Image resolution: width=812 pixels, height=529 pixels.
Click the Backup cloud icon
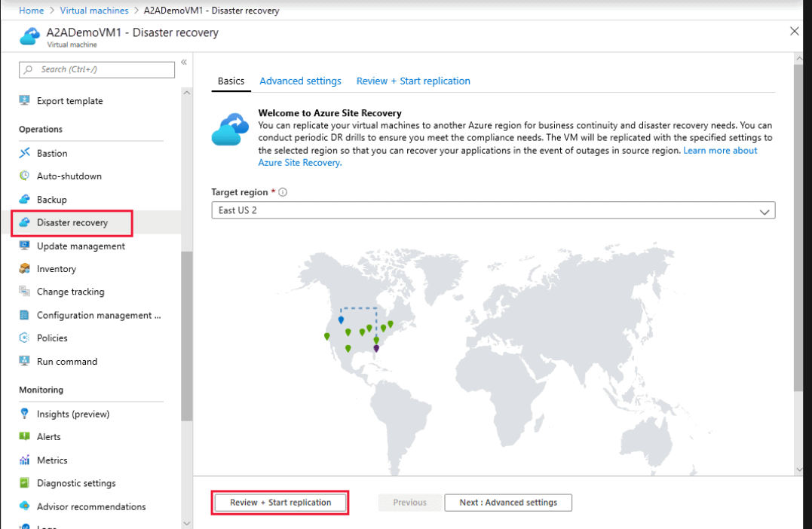pos(24,200)
